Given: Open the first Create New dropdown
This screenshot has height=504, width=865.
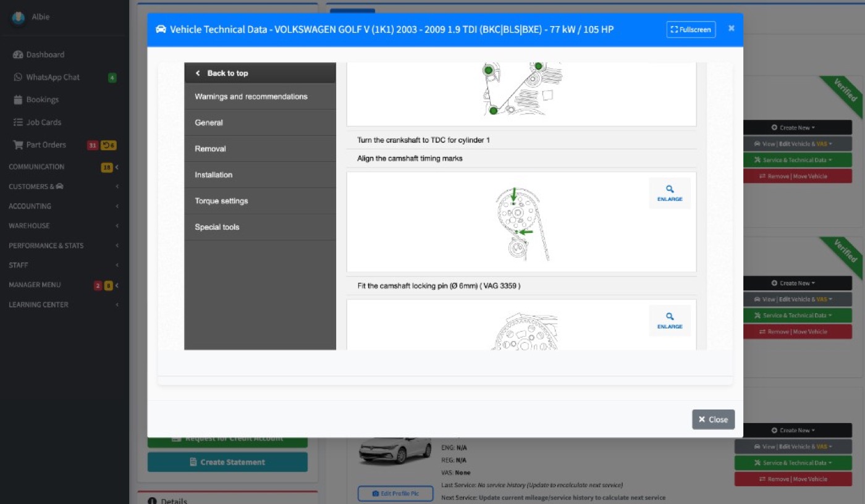Looking at the screenshot, I should (x=793, y=128).
